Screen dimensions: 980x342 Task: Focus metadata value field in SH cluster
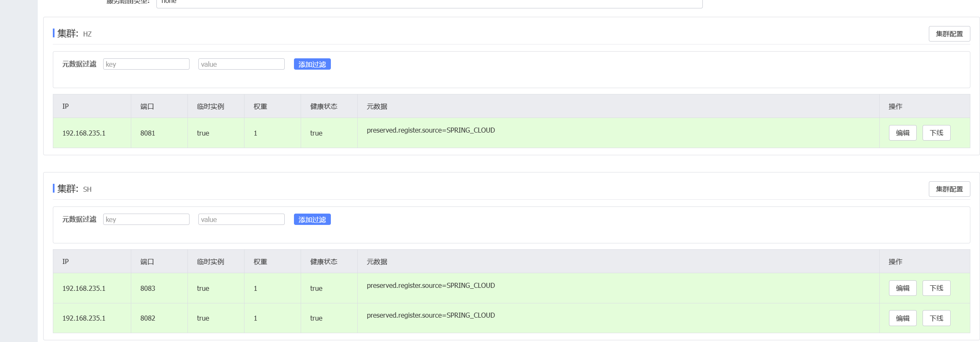(x=241, y=219)
